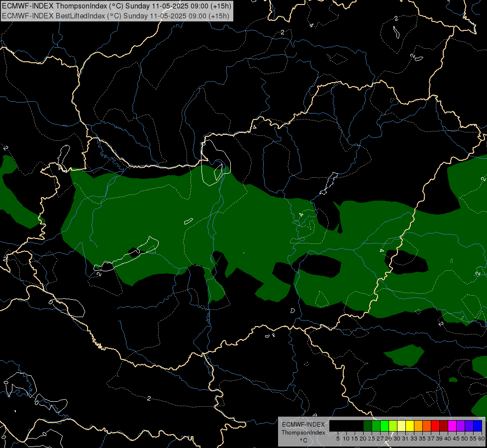This screenshot has width=487, height=448.
Task: Click the bright green 27–29 legend swatch
Action: click(385, 426)
